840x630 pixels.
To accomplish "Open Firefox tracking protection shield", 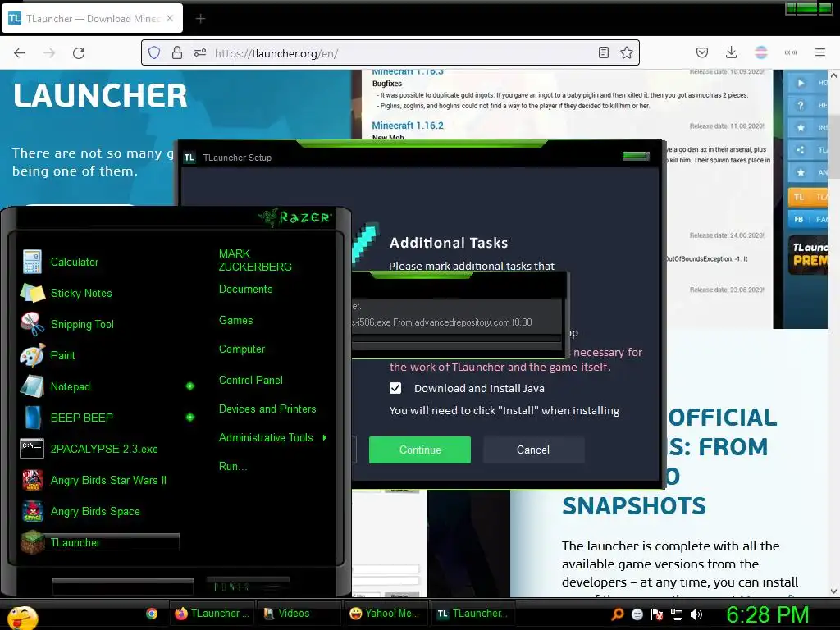I will coord(154,52).
